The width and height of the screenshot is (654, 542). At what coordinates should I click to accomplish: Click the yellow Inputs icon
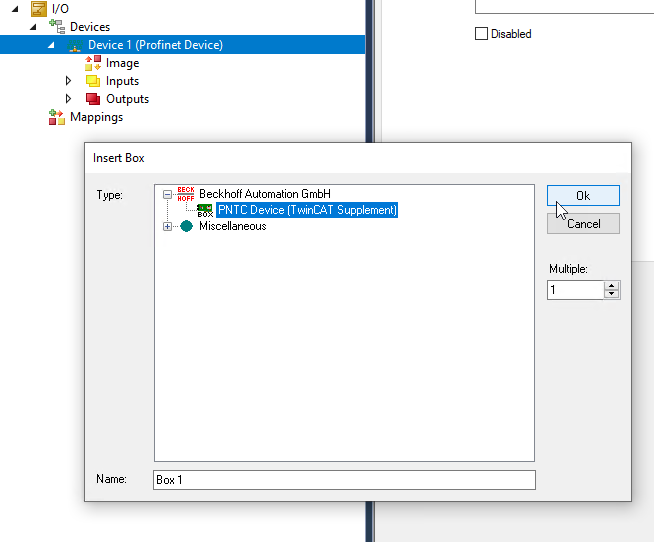click(x=93, y=81)
